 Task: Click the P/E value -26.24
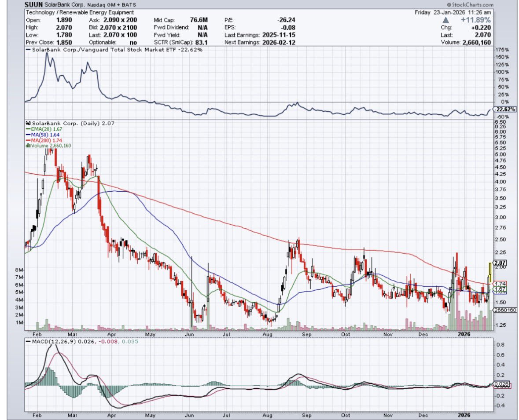[286, 20]
